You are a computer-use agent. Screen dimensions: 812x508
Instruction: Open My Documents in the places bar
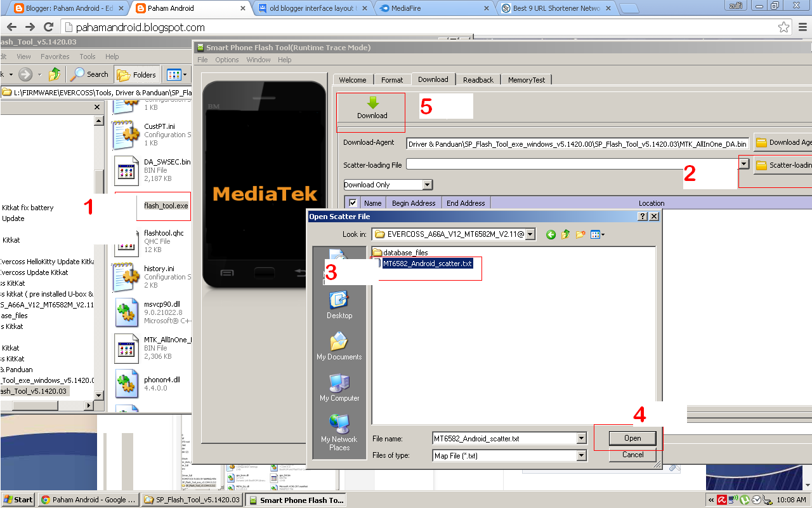coord(339,346)
